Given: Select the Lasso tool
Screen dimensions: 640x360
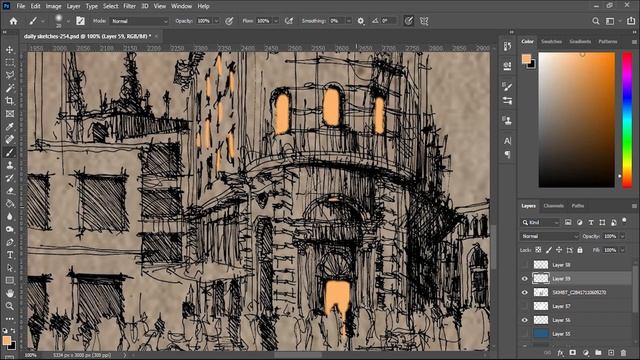Looking at the screenshot, I should point(10,75).
